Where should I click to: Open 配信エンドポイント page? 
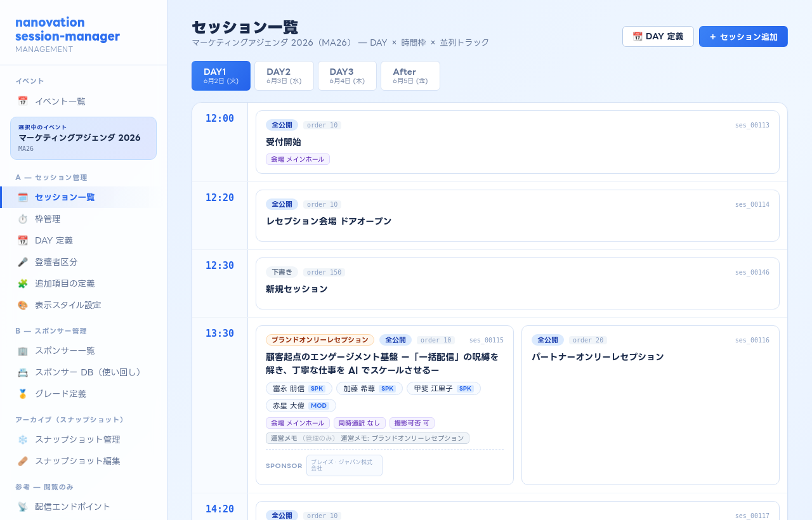(x=83, y=507)
